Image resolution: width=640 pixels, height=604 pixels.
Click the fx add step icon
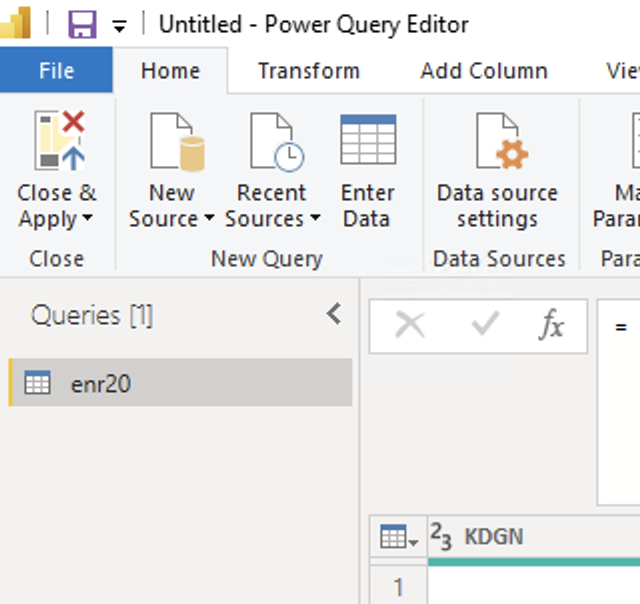(x=551, y=325)
